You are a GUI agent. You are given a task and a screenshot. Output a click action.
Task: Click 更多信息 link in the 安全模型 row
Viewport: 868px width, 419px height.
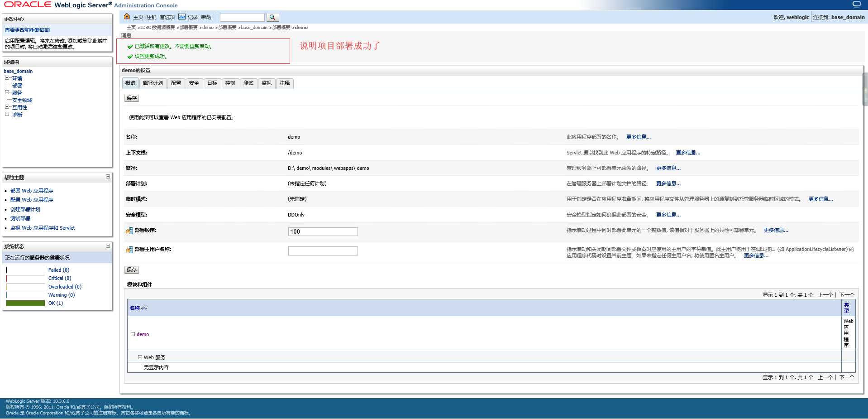point(668,215)
